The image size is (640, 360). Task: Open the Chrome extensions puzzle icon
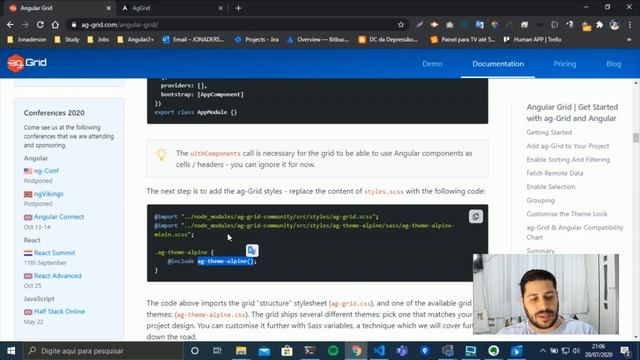pyautogui.click(x=600, y=25)
